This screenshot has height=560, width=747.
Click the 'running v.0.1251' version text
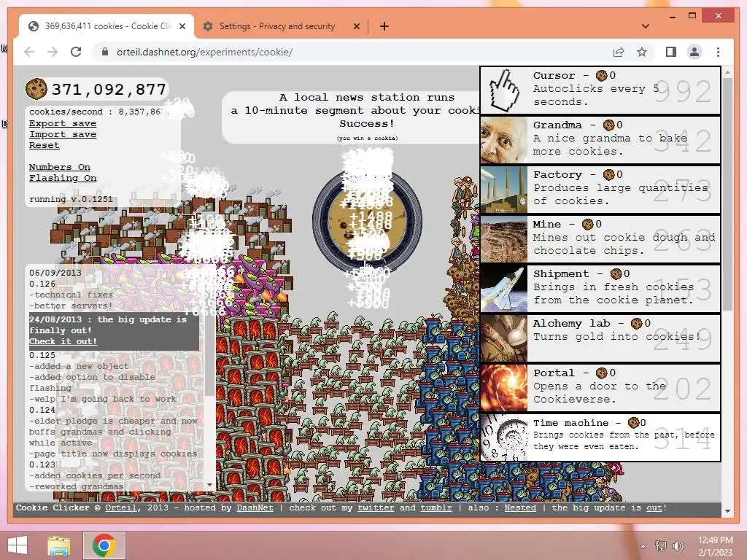[71, 200]
